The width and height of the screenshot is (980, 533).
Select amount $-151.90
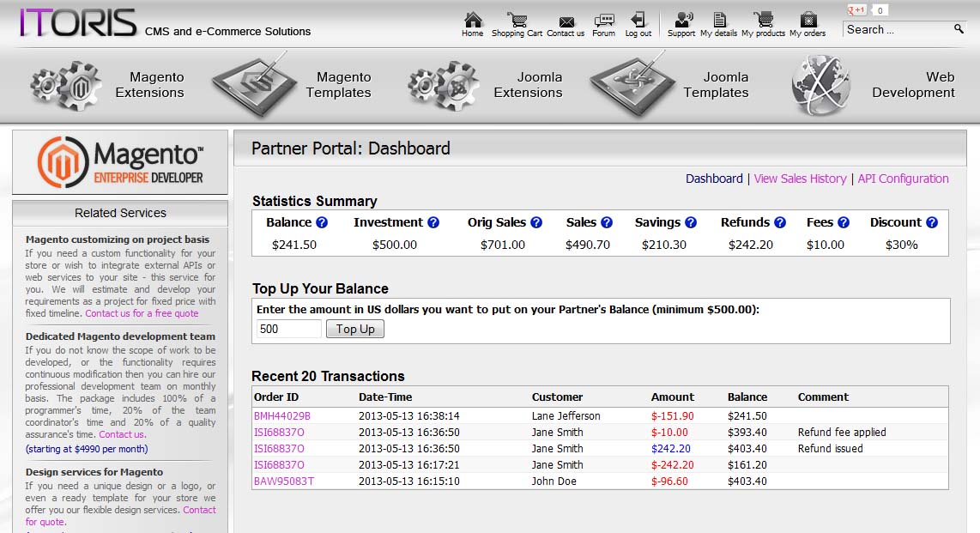[x=673, y=416]
